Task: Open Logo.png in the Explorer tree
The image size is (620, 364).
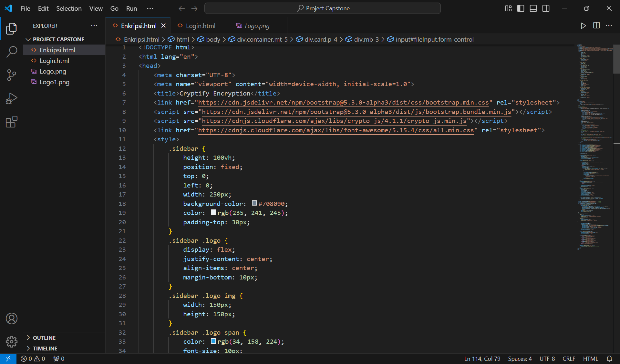Action: [64, 71]
